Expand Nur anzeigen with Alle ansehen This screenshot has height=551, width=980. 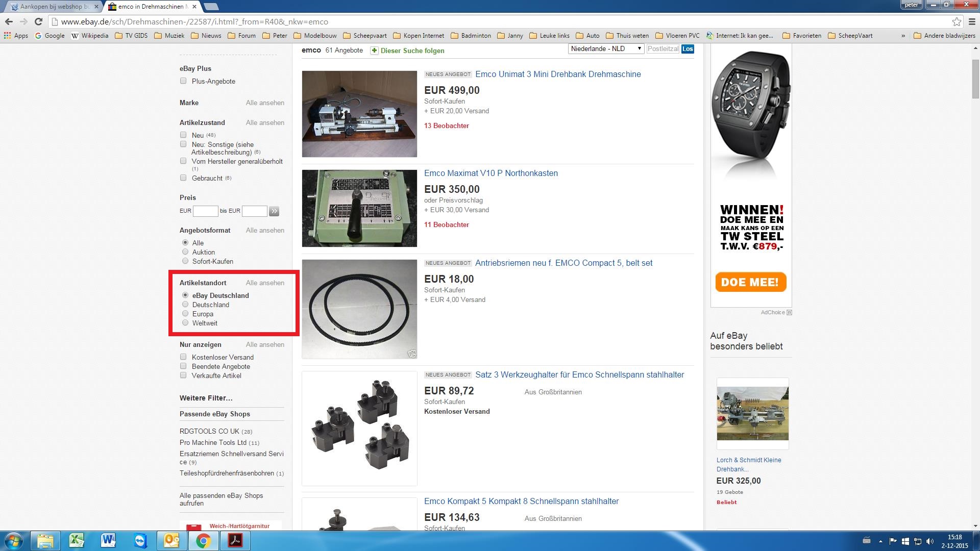pyautogui.click(x=265, y=344)
